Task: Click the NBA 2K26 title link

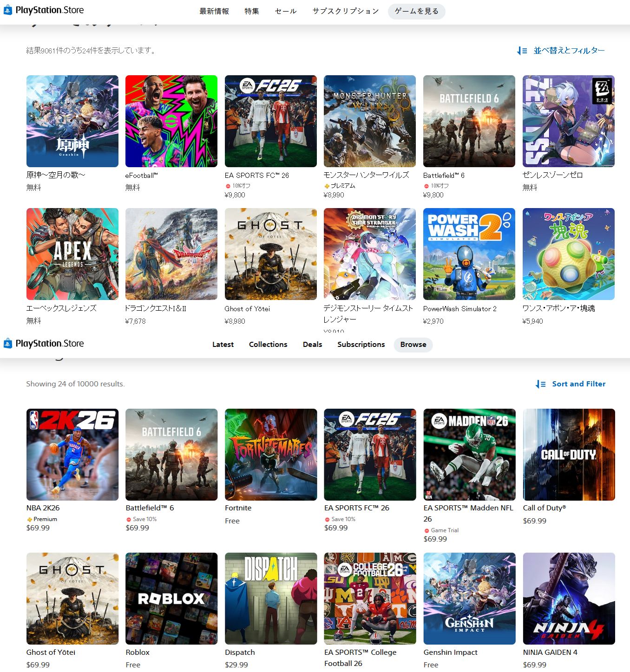Action: 43,508
